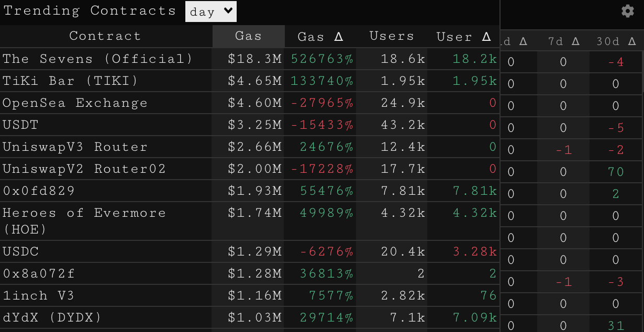The height and width of the screenshot is (332, 644).
Task: Sort by the Gas column header
Action: (x=248, y=36)
